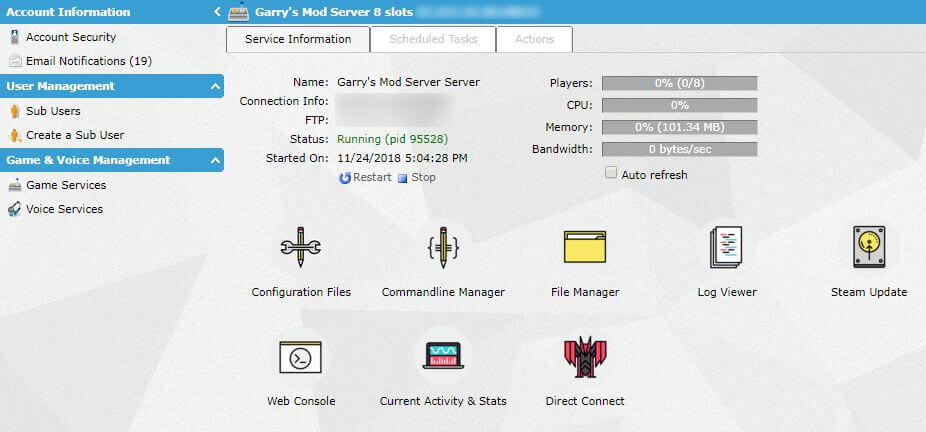Switch to the Scheduled Tasks tab
Image resolution: width=926 pixels, height=432 pixels.
click(x=433, y=39)
